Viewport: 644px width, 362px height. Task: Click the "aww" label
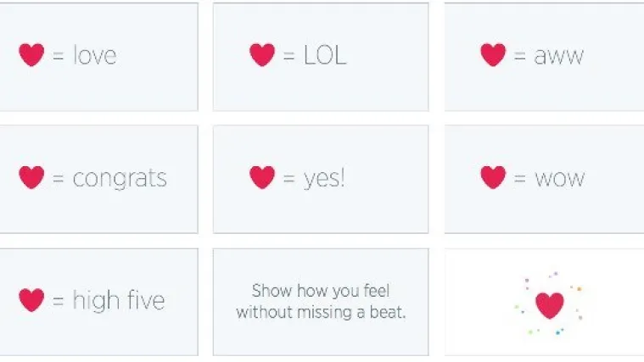tap(559, 57)
